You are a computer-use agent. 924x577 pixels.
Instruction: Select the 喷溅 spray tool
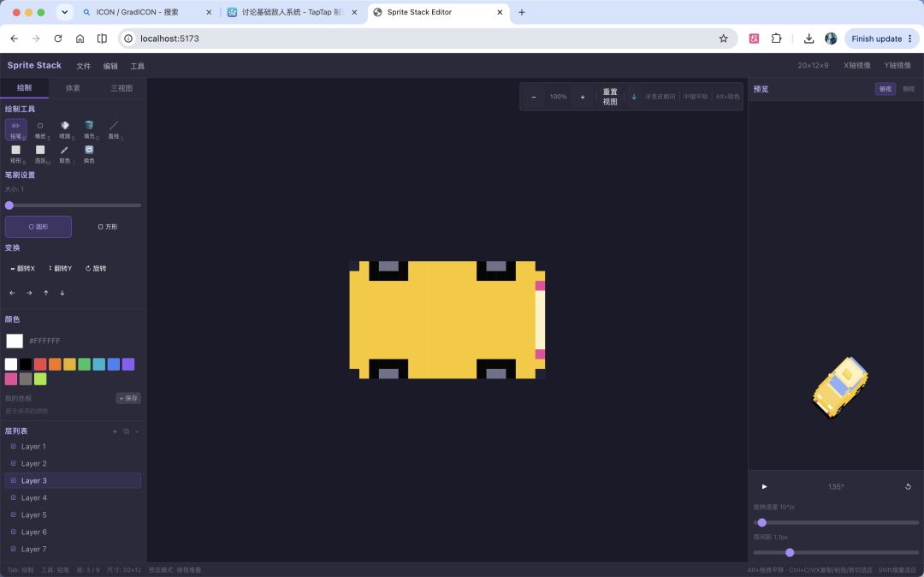pos(65,129)
